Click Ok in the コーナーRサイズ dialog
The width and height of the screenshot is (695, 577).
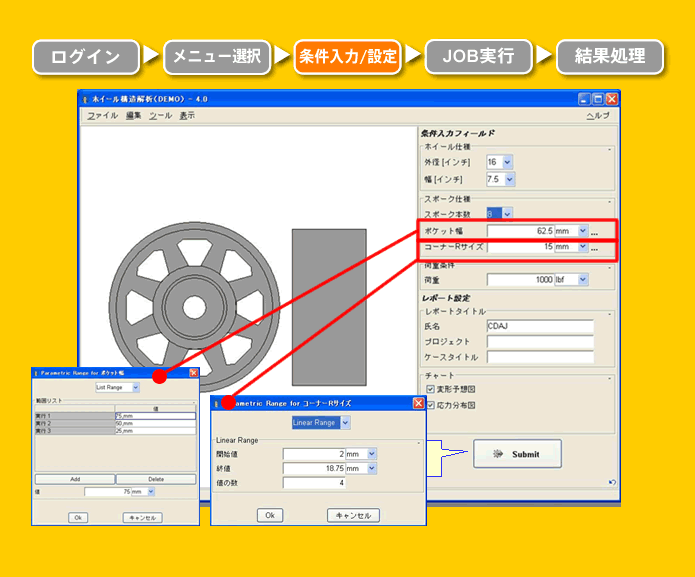tap(269, 515)
